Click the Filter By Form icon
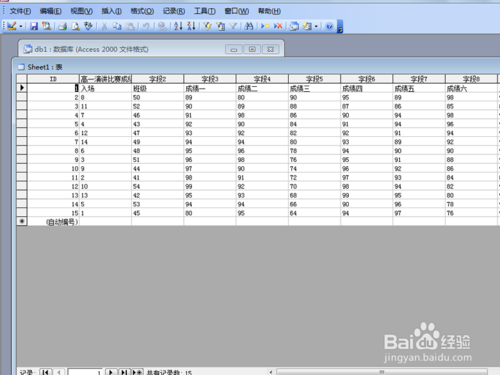 (220, 26)
